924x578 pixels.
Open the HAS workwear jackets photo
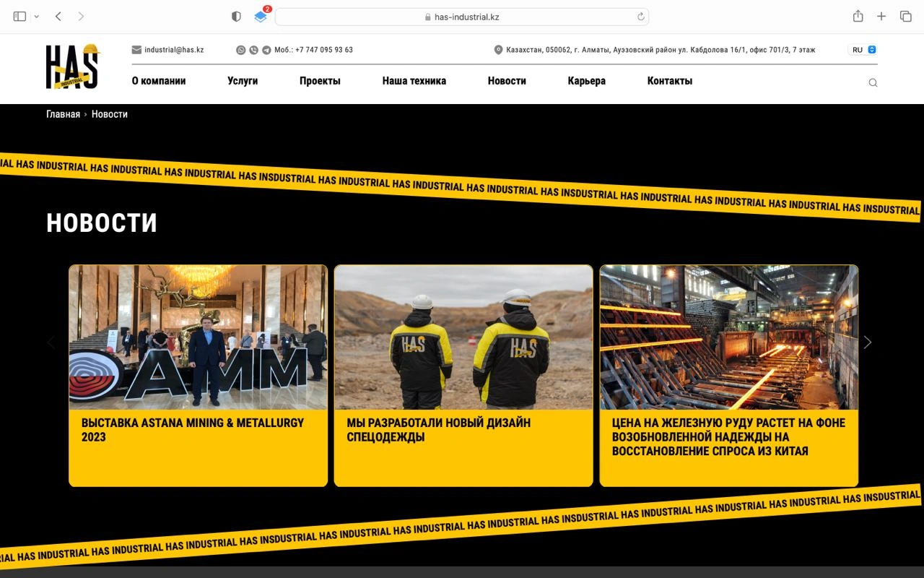coord(463,337)
